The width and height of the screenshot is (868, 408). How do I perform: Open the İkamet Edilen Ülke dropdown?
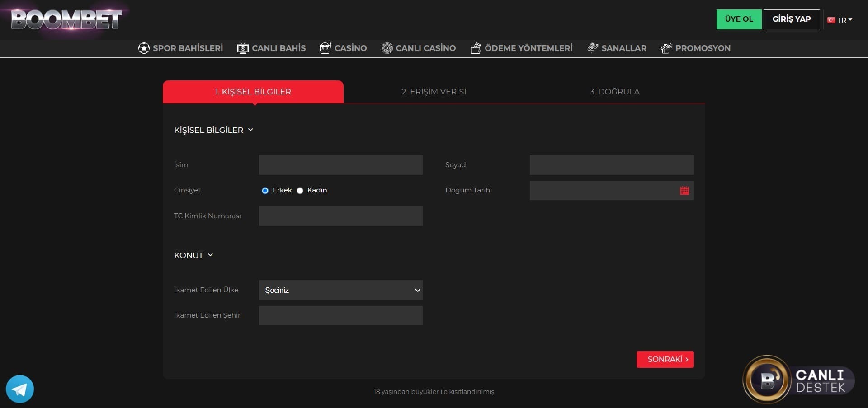click(340, 290)
